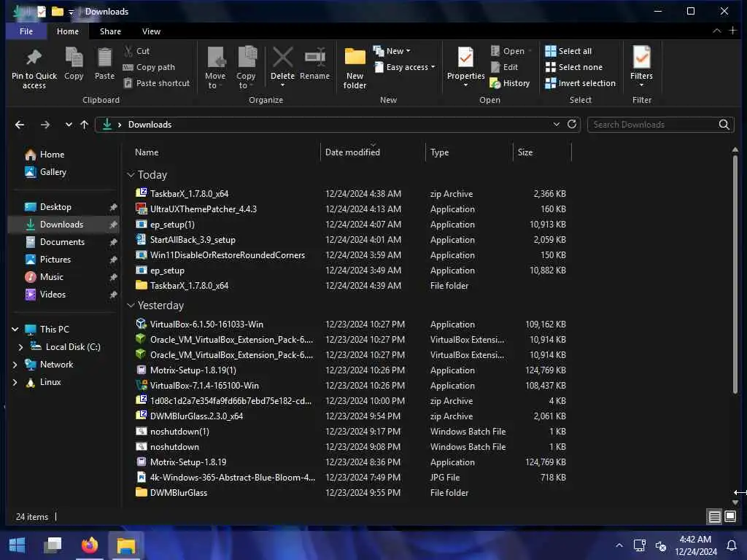Open Task View on taskbar
Image resolution: width=747 pixels, height=560 pixels.
[x=53, y=545]
